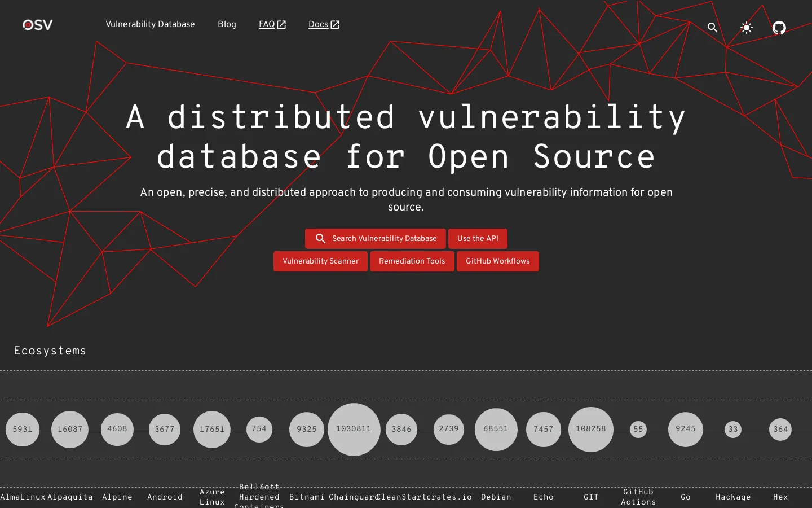This screenshot has width=812, height=508.
Task: Select the Azure Linux bubble showing 17651
Action: [x=212, y=430]
